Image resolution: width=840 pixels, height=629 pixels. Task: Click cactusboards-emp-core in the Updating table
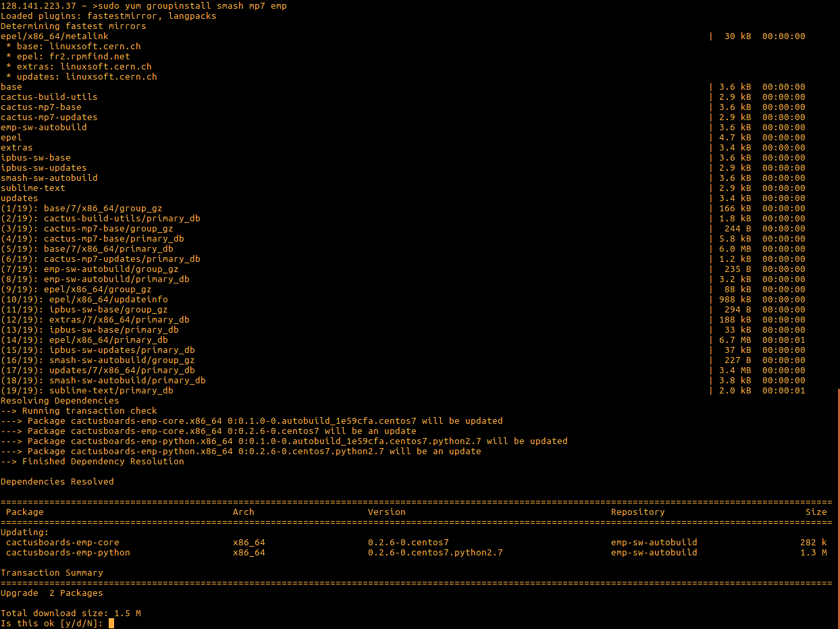pos(62,543)
